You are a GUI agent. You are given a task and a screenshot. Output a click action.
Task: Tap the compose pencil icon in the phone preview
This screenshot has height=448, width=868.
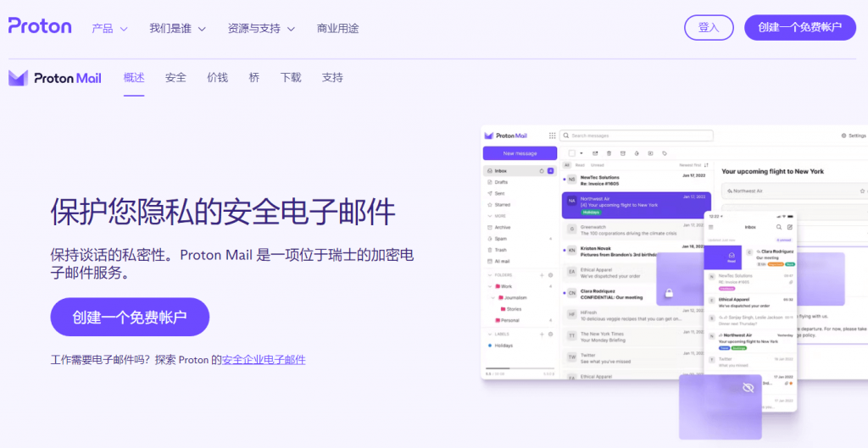(x=790, y=227)
